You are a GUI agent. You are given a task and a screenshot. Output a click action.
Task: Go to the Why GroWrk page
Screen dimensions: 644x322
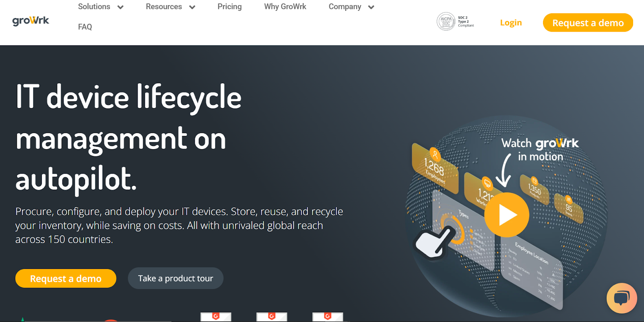[285, 7]
